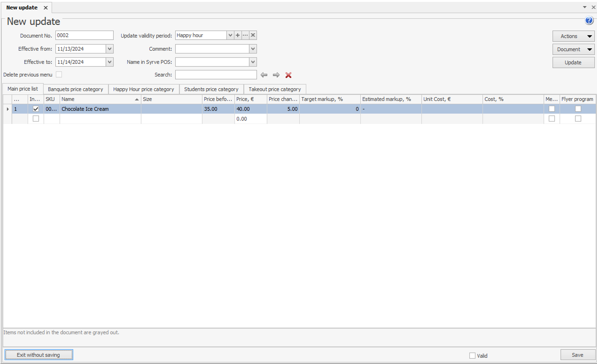Enable the Delete previous menu checkbox
This screenshot has width=597, height=364.
[x=59, y=74]
